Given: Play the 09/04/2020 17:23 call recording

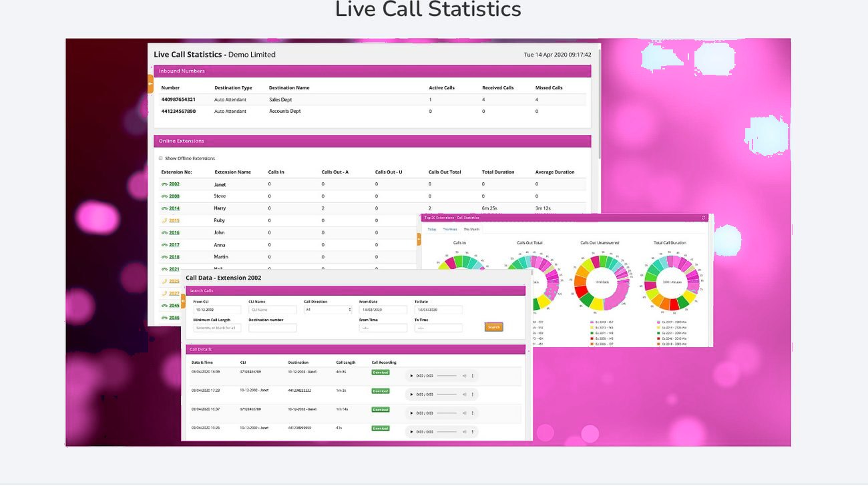Looking at the screenshot, I should (x=411, y=395).
